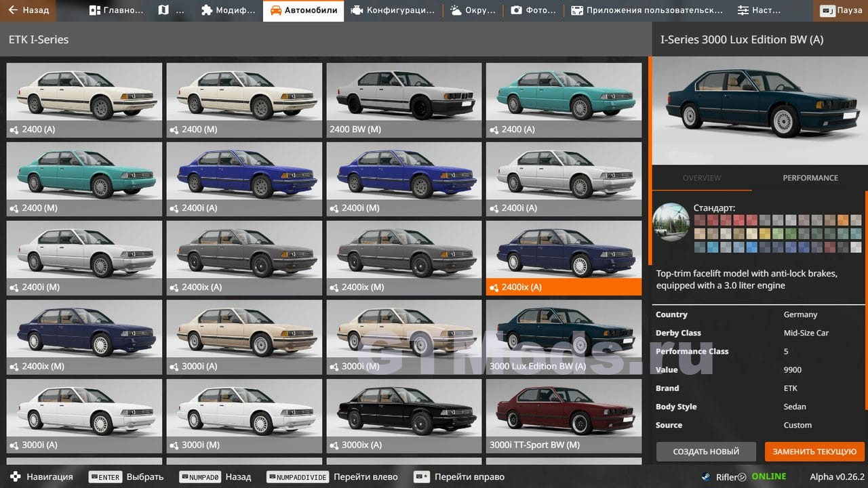Select the first white 2400 (A) car

click(x=84, y=100)
